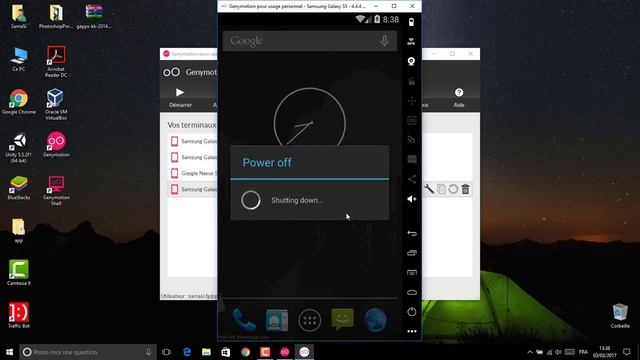
Task: Open the phone and SMS widget
Action: [x=411, y=160]
